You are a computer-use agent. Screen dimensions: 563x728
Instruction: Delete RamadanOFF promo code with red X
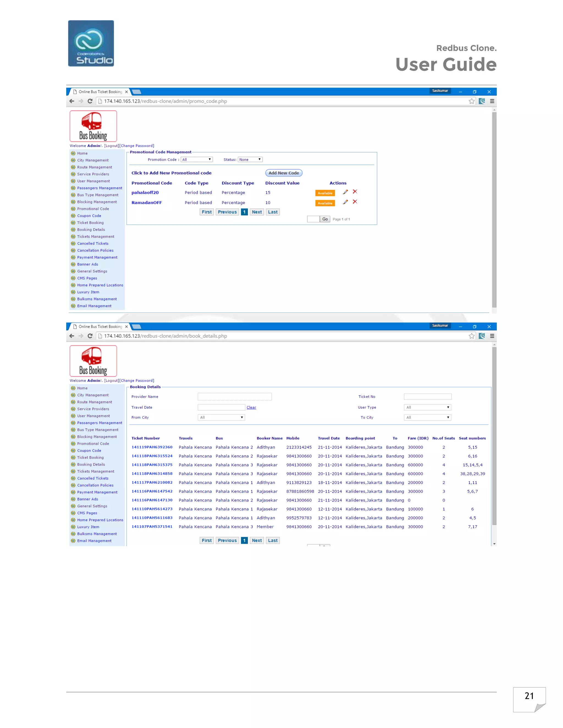pos(355,202)
